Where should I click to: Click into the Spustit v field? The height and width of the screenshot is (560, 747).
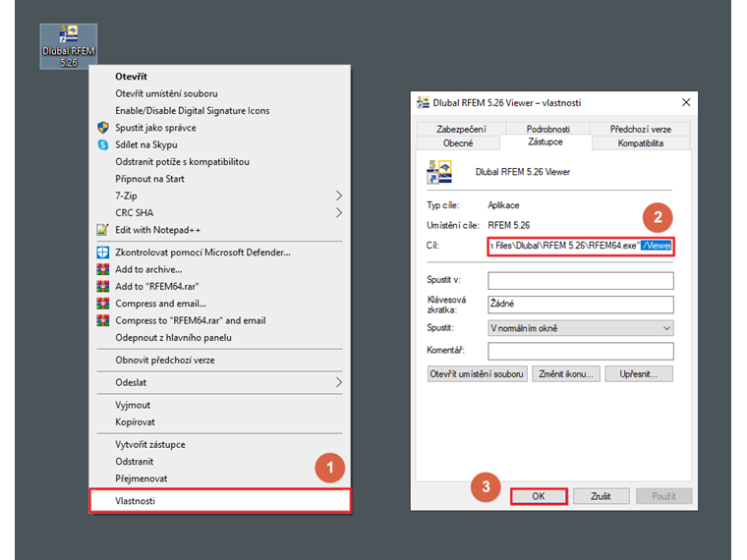(581, 280)
